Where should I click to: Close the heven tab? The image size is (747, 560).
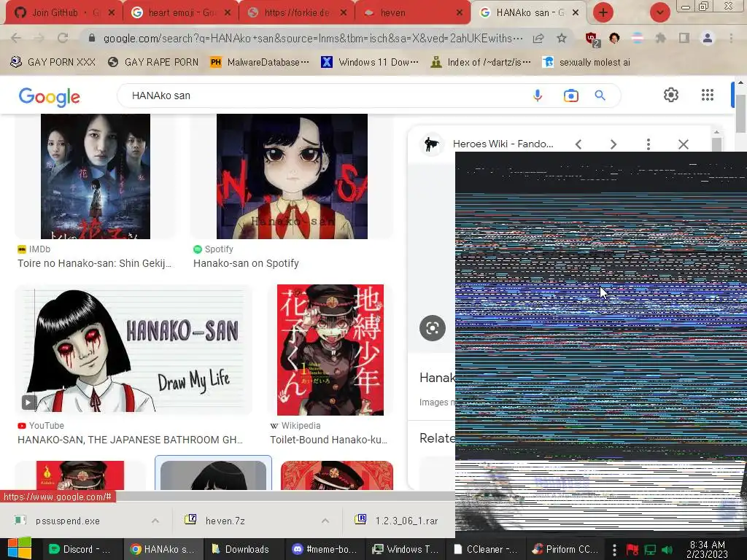click(460, 13)
